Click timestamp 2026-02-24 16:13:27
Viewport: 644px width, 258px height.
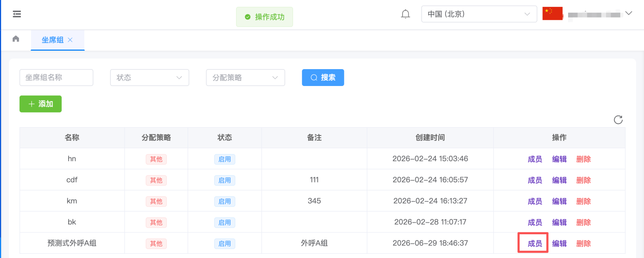click(430, 201)
